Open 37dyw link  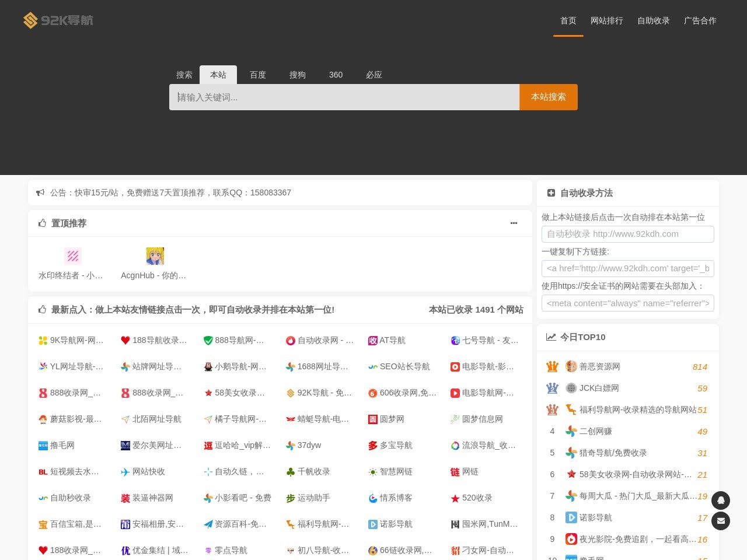coord(304,445)
